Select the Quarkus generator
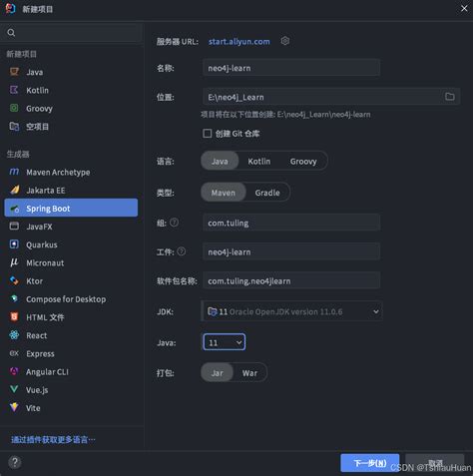This screenshot has width=473, height=476. point(71,244)
